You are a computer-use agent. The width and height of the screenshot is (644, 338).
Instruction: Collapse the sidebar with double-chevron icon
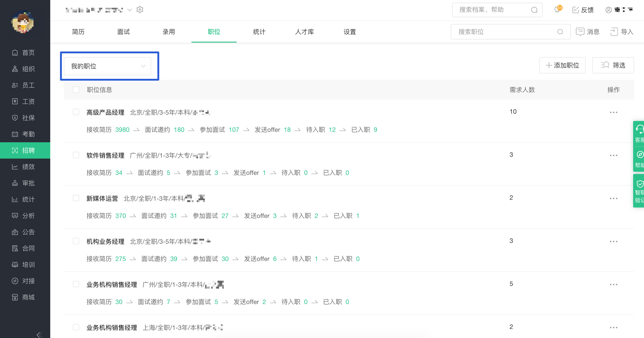point(39,335)
